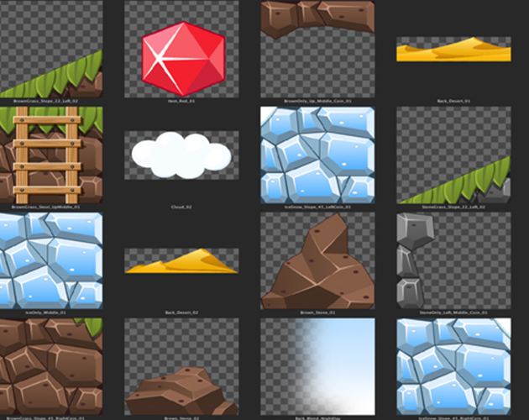Select the gray StoneOnly_Left_Middle_Coin_01 thumbnail
Image resolution: width=529 pixels, height=420 pixels.
tap(453, 260)
